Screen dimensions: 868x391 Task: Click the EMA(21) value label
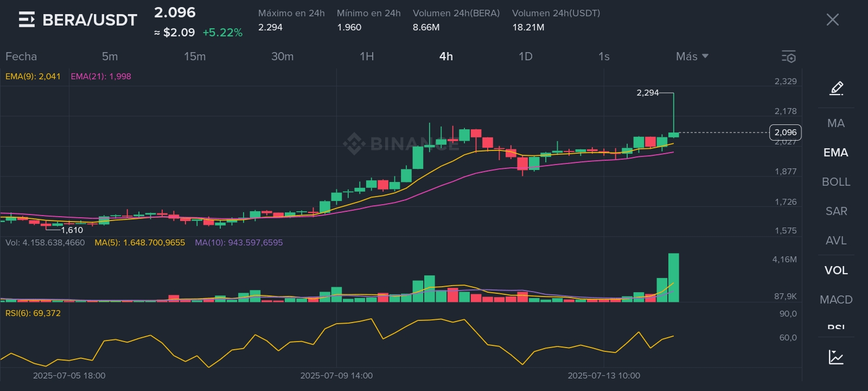pos(101,77)
